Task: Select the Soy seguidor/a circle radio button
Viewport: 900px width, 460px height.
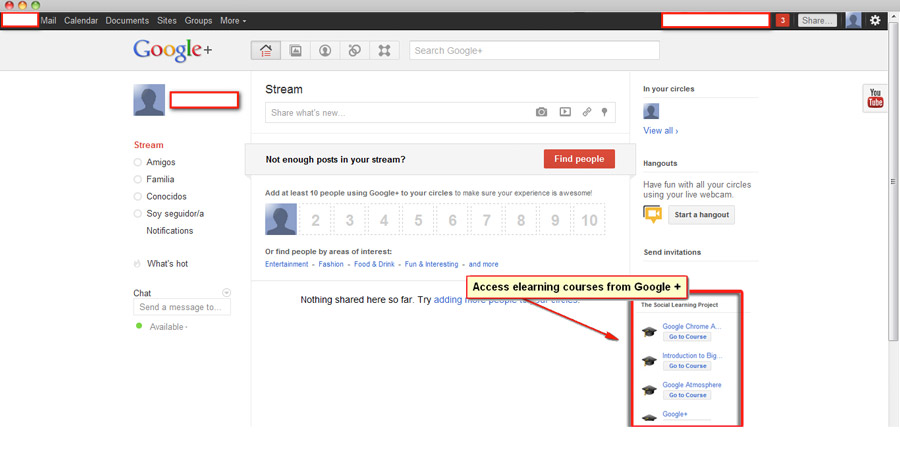Action: 137,214
